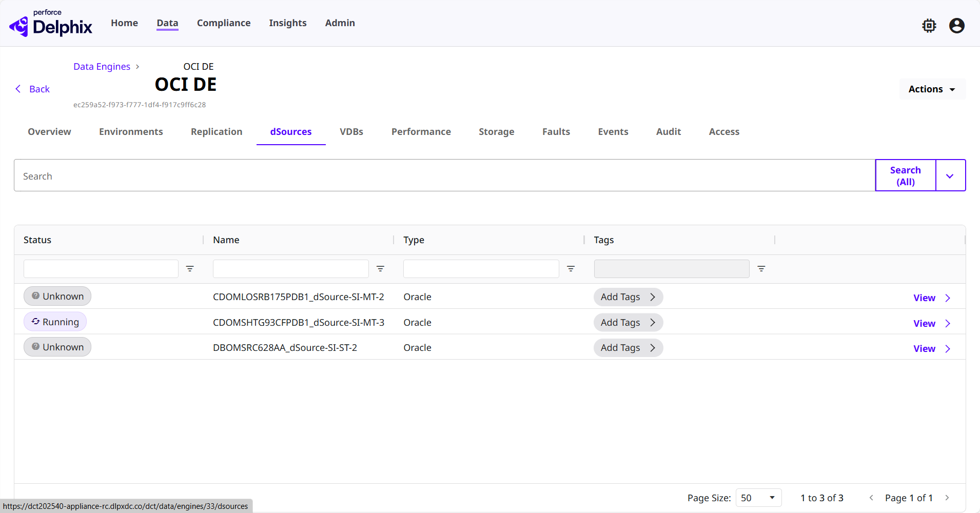The height and width of the screenshot is (513, 980).
Task: Open the user account profile icon
Action: (957, 26)
